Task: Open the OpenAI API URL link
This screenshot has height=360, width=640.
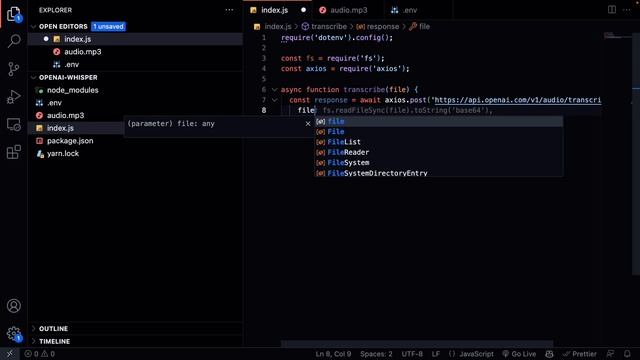Action: (x=518, y=100)
